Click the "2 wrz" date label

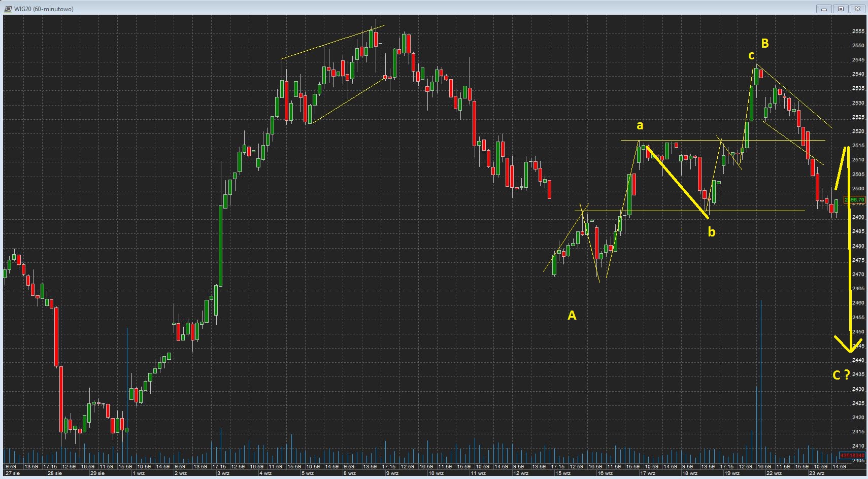point(181,473)
